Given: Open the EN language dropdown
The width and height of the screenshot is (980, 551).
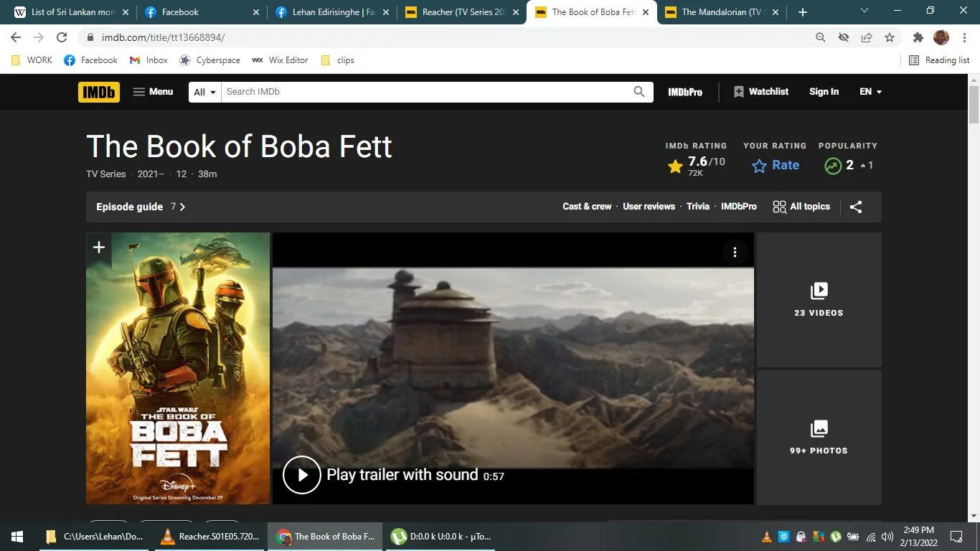Looking at the screenshot, I should 870,92.
